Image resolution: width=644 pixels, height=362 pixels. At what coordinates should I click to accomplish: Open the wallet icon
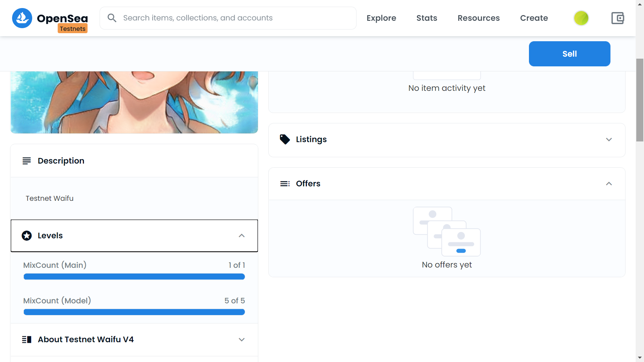[618, 18]
